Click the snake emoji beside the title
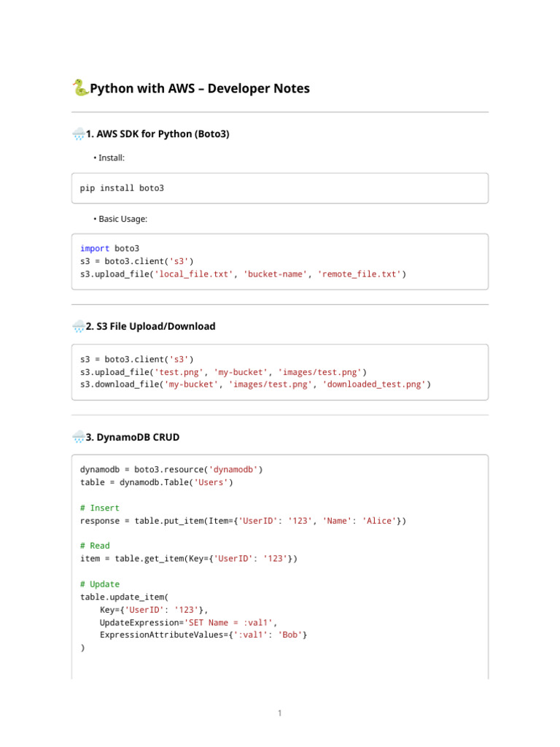The image size is (560, 747). (80, 88)
